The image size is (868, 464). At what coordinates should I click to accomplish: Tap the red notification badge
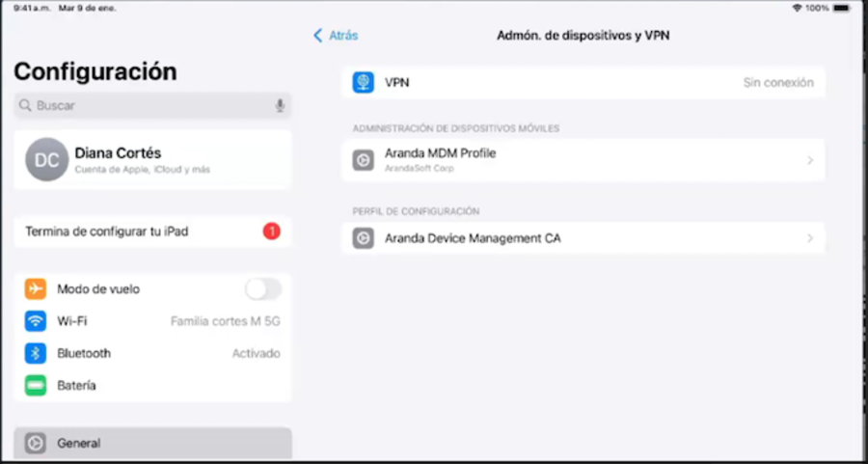pos(271,232)
